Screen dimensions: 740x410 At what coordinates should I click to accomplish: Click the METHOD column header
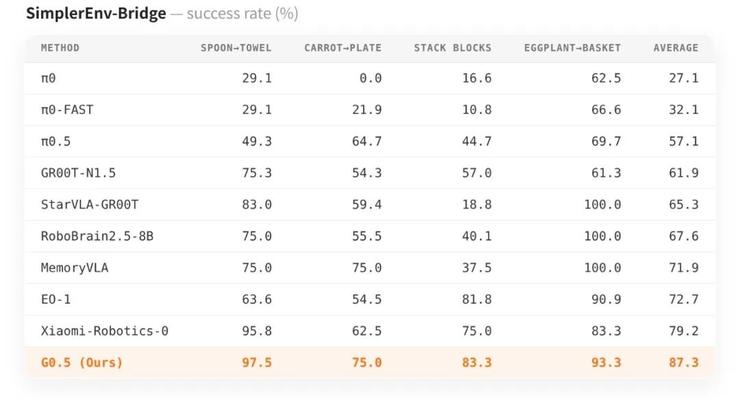pyautogui.click(x=60, y=48)
